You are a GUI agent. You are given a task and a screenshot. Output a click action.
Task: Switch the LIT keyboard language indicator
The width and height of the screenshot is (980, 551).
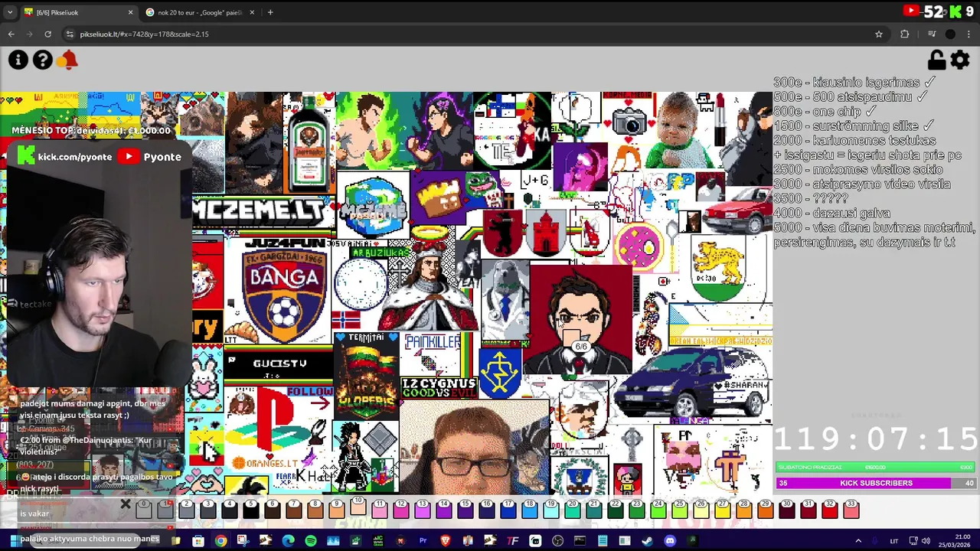coord(894,542)
